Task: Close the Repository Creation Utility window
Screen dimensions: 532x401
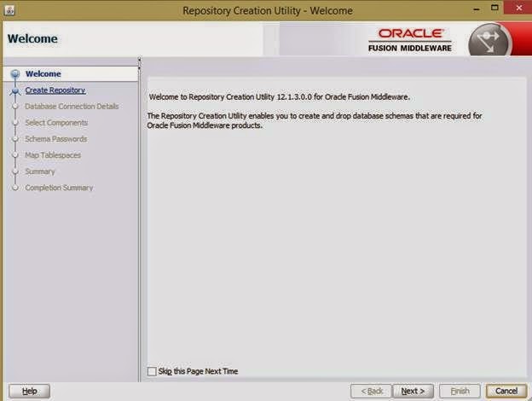Action: click(518, 9)
